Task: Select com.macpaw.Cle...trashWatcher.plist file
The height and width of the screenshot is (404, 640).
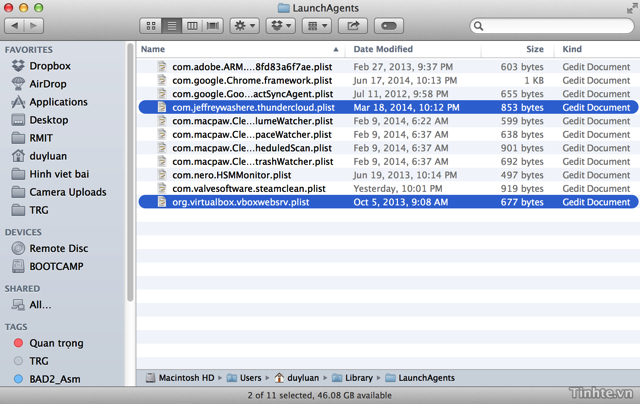Action: [388, 161]
